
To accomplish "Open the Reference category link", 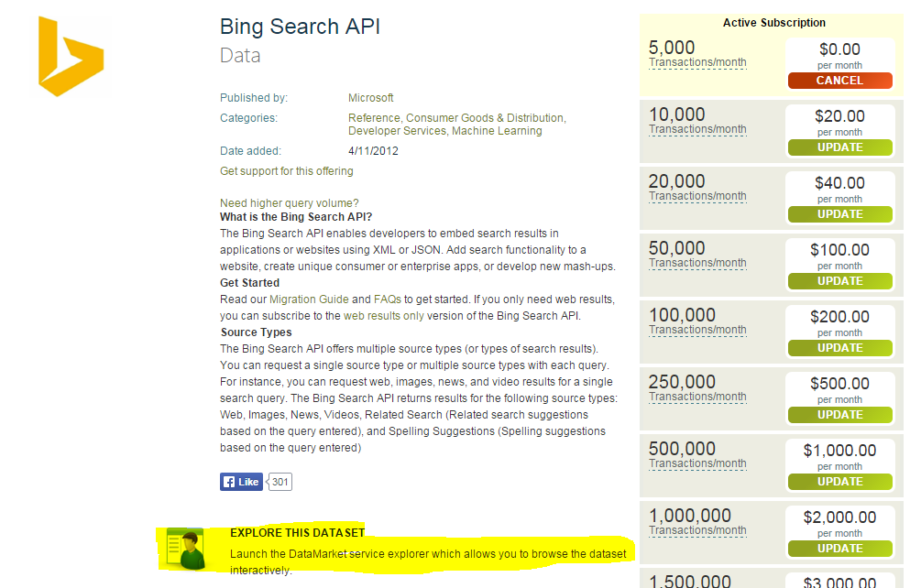I will pyautogui.click(x=374, y=118).
